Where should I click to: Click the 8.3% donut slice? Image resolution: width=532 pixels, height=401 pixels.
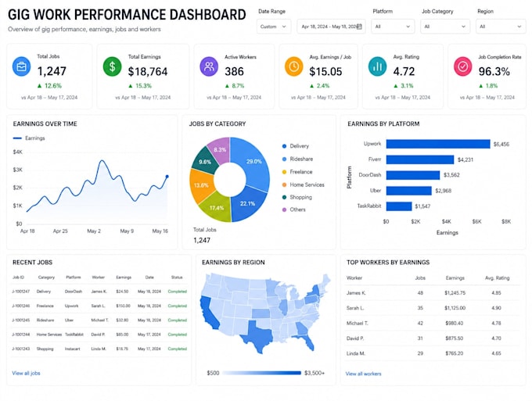click(x=220, y=149)
